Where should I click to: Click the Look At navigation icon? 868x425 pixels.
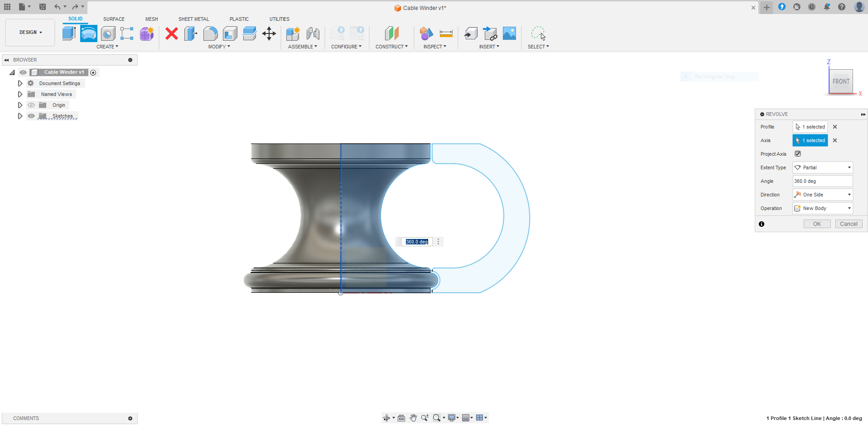(x=401, y=418)
